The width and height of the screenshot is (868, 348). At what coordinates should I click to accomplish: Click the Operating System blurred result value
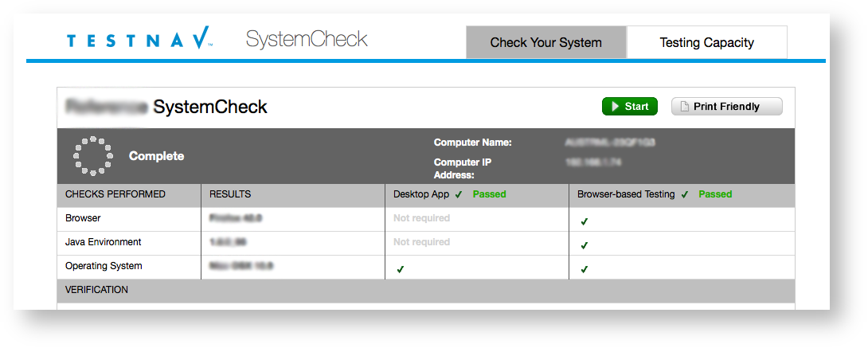[x=240, y=265]
